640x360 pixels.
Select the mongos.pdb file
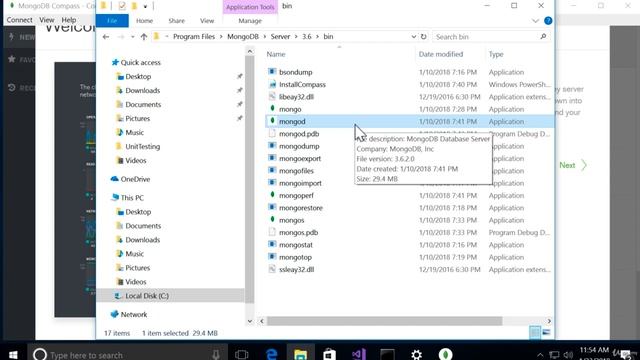[298, 232]
